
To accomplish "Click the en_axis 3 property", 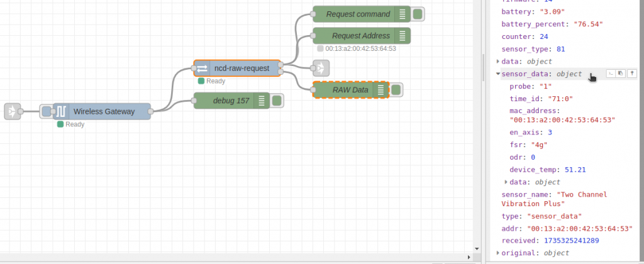I will [531, 133].
